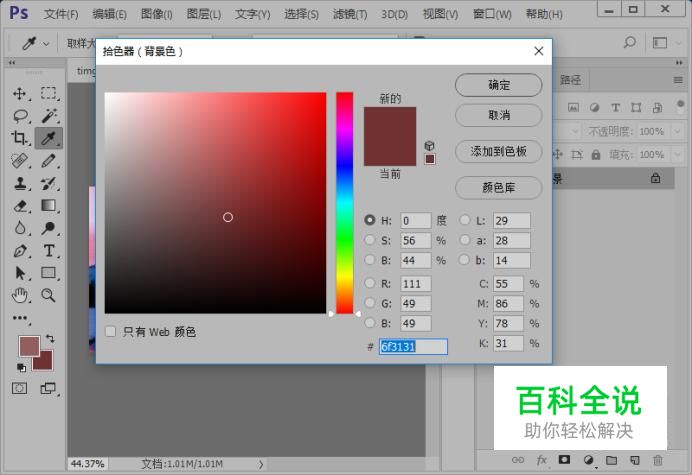Enable the 只有 Web 颜色 checkbox

tap(110, 331)
